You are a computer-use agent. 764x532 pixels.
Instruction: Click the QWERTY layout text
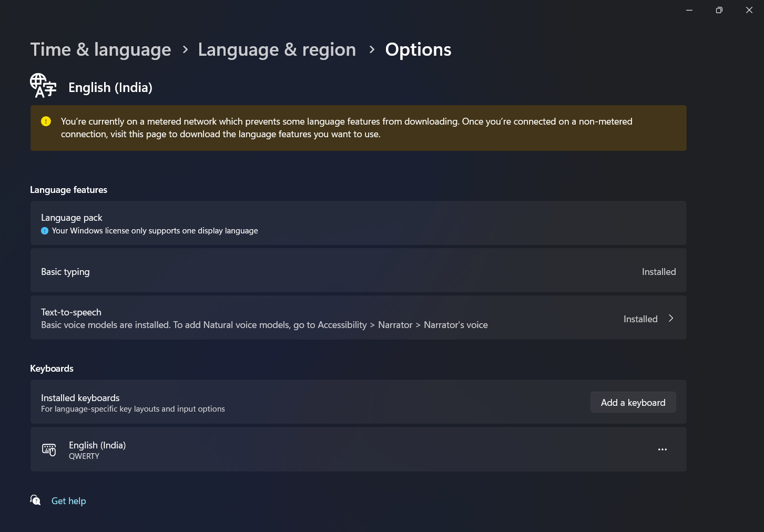pos(84,456)
